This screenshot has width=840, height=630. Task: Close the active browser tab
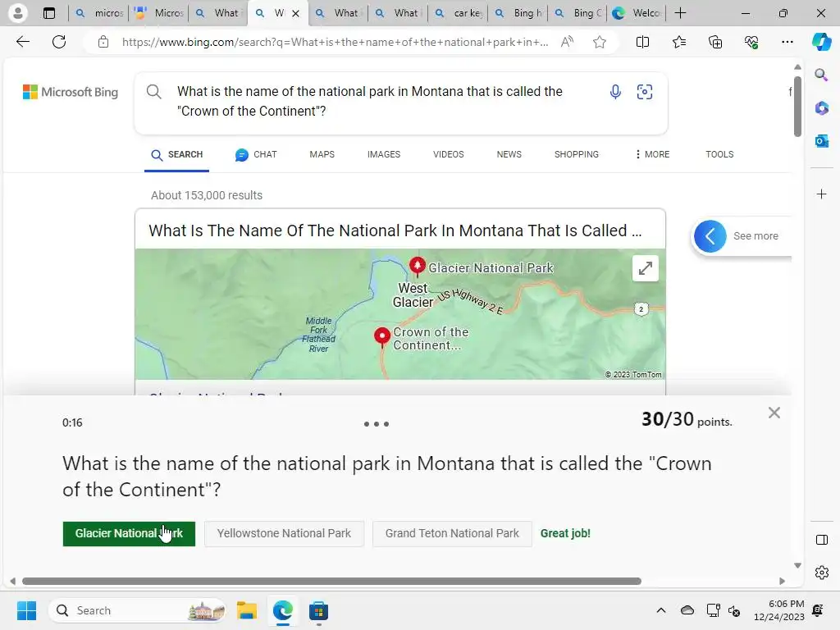click(295, 13)
